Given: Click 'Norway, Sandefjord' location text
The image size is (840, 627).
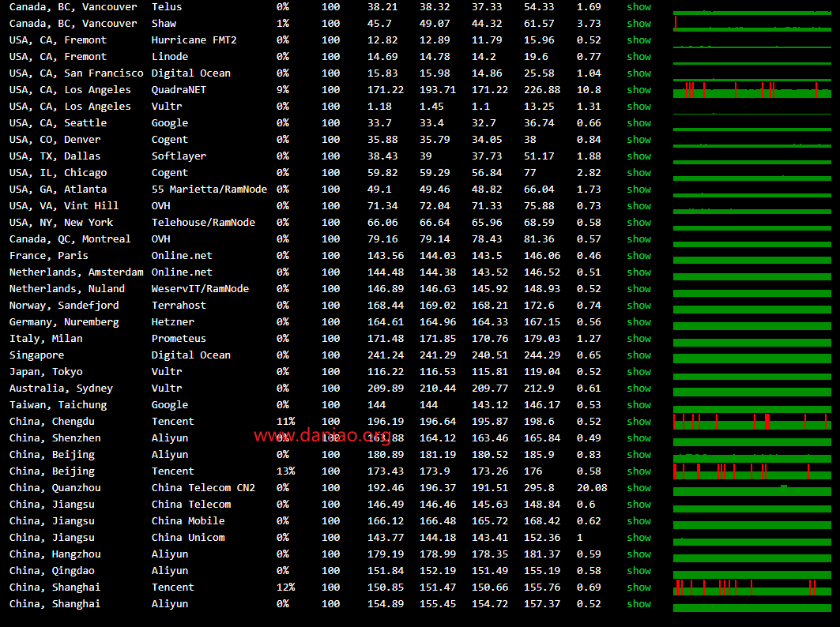Looking at the screenshot, I should (x=64, y=306).
